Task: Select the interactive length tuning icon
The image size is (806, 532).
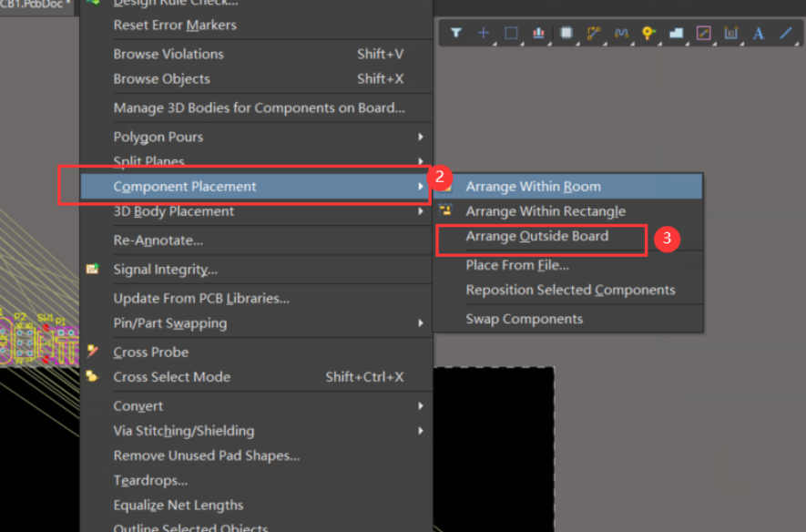Action: pyautogui.click(x=621, y=34)
